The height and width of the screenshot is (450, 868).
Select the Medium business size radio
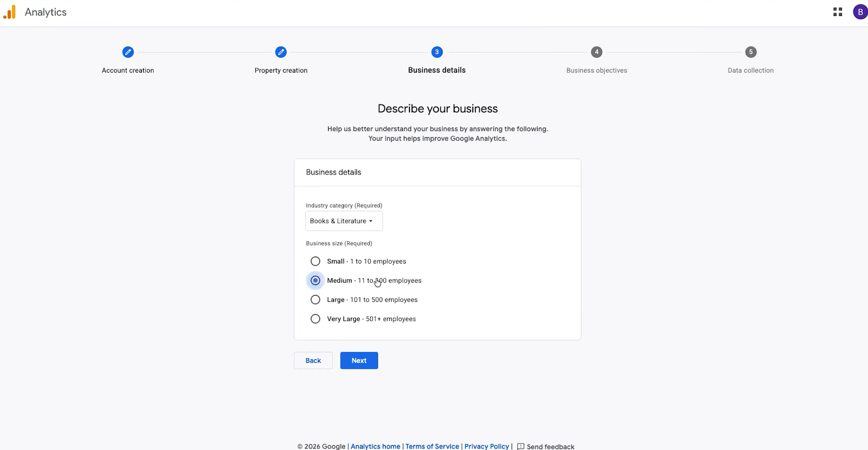[315, 281]
